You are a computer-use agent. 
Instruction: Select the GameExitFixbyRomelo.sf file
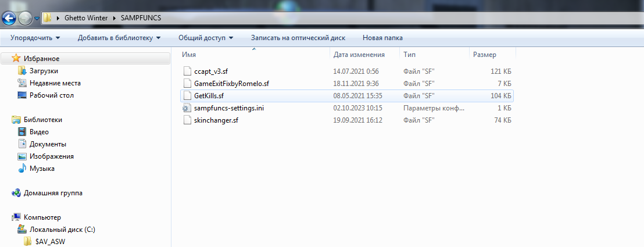[231, 83]
